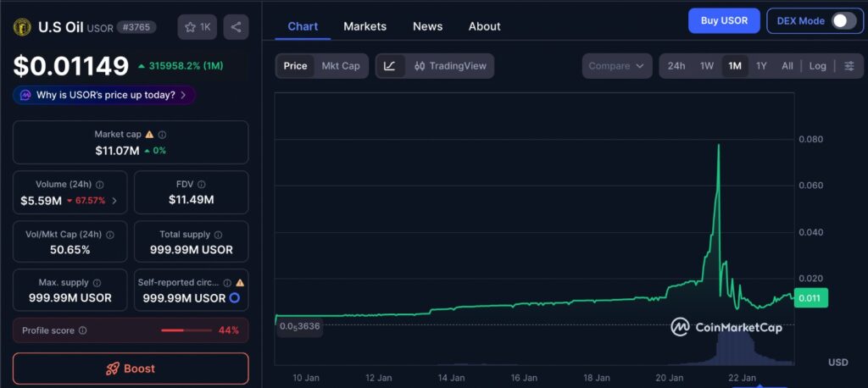Show Profile score info icon
Viewport: 868px width, 388px height.
tap(82, 330)
